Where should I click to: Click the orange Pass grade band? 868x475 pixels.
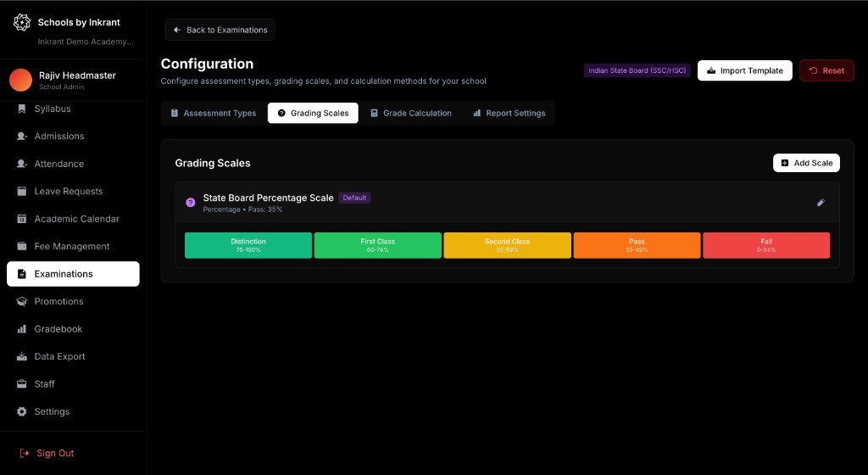[x=637, y=245]
